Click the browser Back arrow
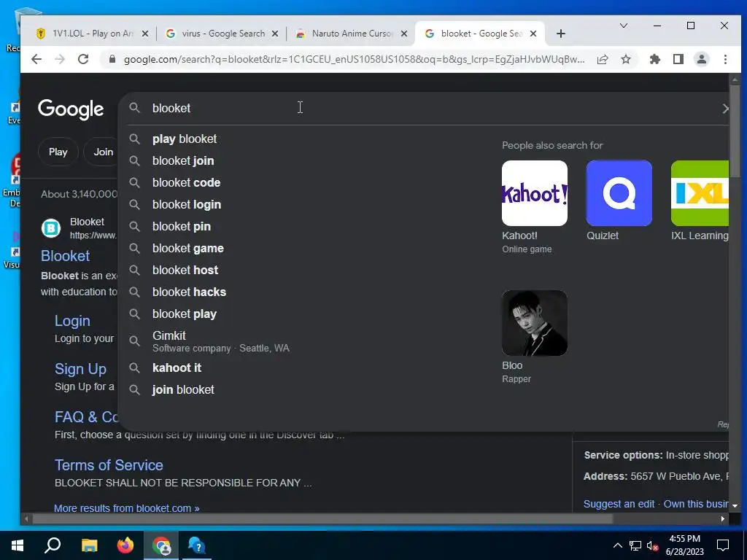 [x=36, y=59]
